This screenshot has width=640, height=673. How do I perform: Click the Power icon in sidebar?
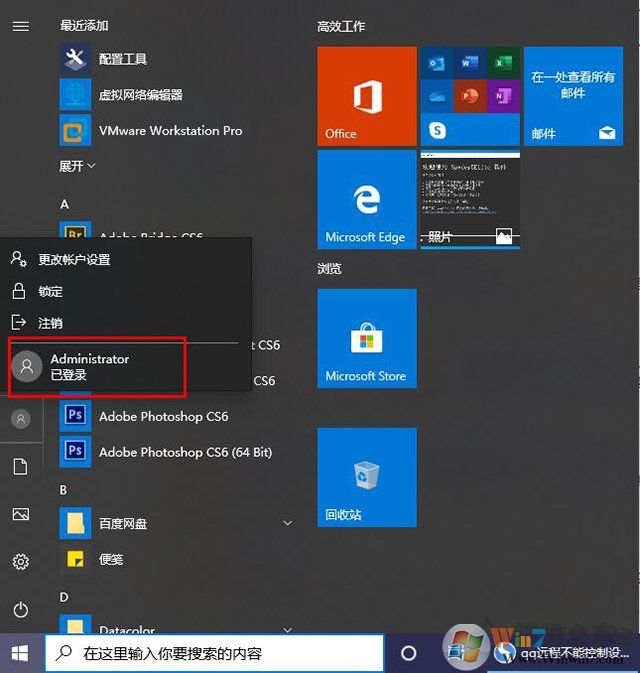21,609
